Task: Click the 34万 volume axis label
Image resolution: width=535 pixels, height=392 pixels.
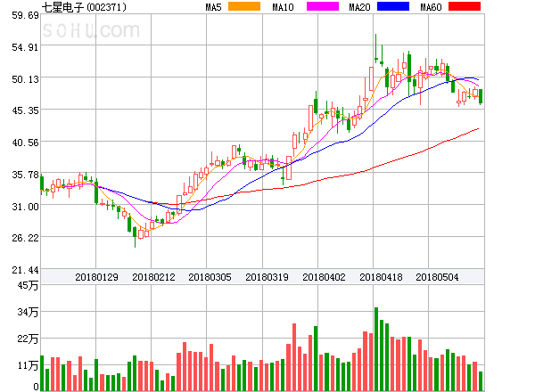Action: [28, 312]
